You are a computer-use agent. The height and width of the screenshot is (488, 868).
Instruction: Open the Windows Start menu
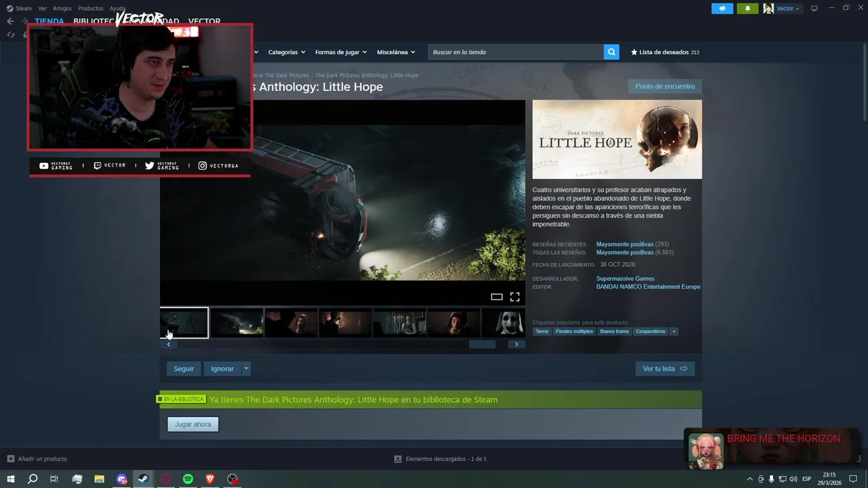click(11, 479)
